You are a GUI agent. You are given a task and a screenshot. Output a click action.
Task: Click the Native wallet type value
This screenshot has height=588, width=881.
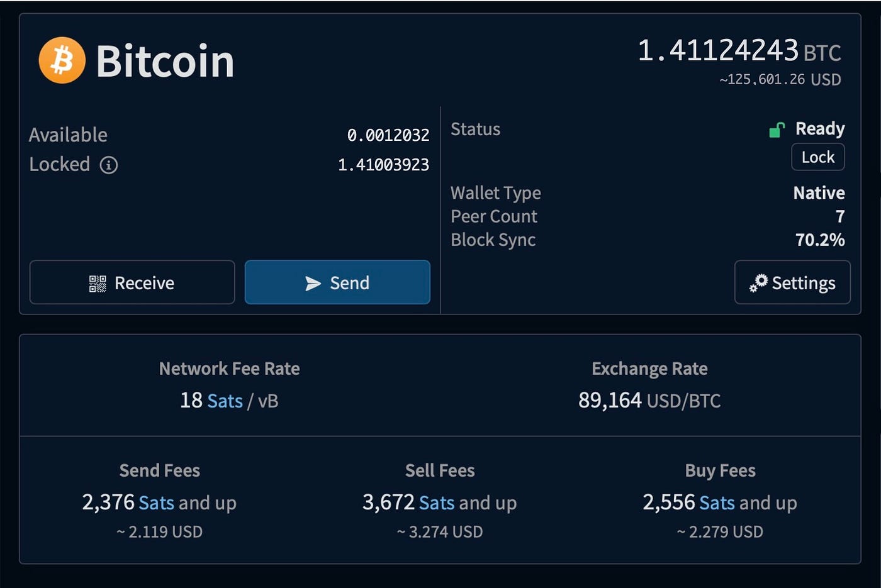(819, 193)
